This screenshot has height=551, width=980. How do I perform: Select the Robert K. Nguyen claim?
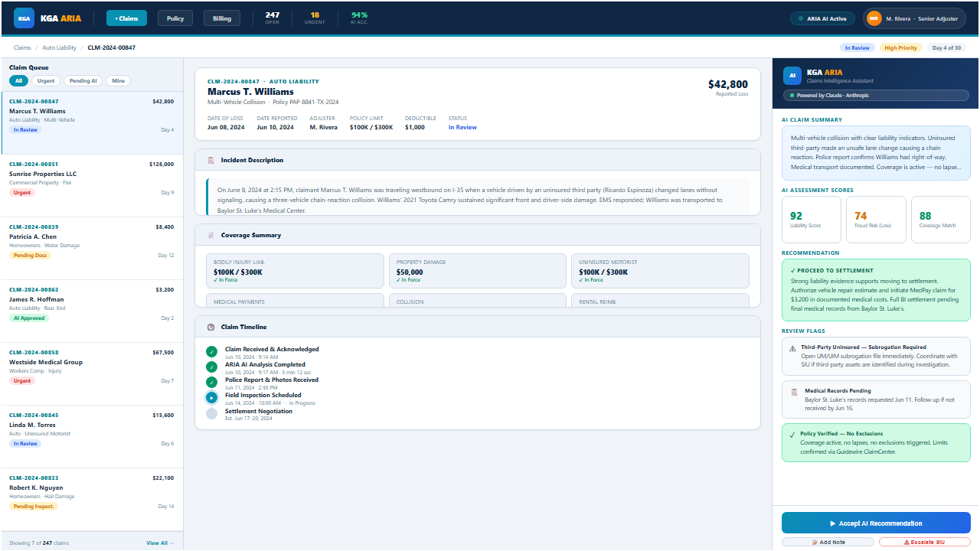[92, 500]
